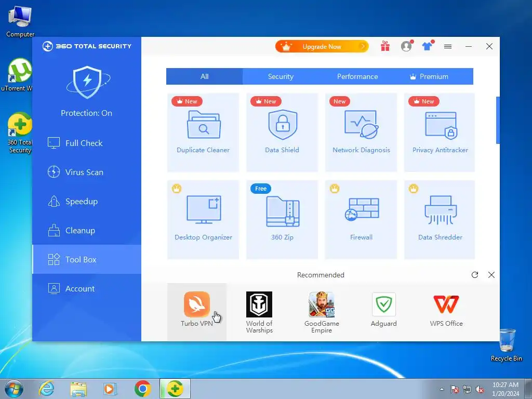Open the hamburger main menu

click(448, 46)
